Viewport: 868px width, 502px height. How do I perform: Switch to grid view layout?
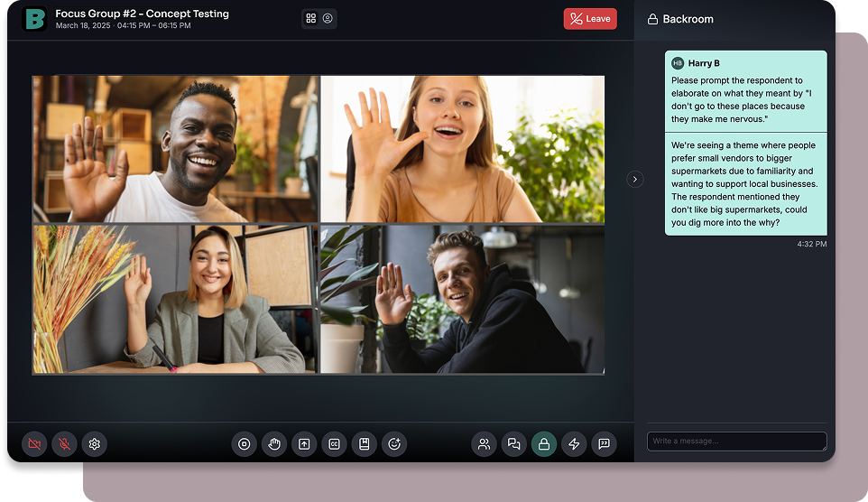coord(311,18)
